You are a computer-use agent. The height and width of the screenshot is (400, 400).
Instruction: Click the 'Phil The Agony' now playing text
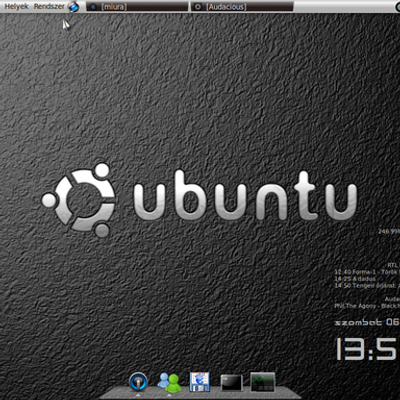click(367, 306)
